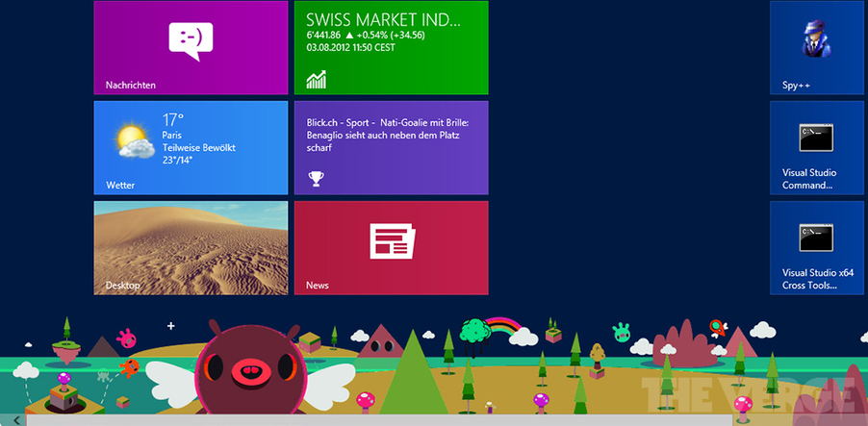
Task: Launch the Spy++ tile
Action: click(x=817, y=47)
